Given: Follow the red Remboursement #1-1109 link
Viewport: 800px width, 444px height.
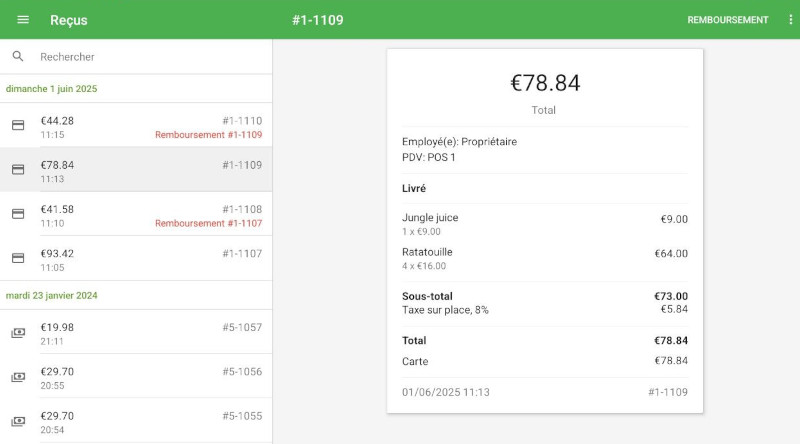Looking at the screenshot, I should tap(208, 135).
